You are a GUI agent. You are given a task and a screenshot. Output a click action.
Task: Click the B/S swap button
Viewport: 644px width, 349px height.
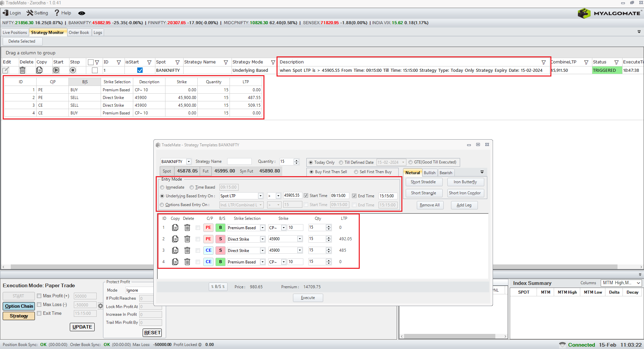pos(218,287)
